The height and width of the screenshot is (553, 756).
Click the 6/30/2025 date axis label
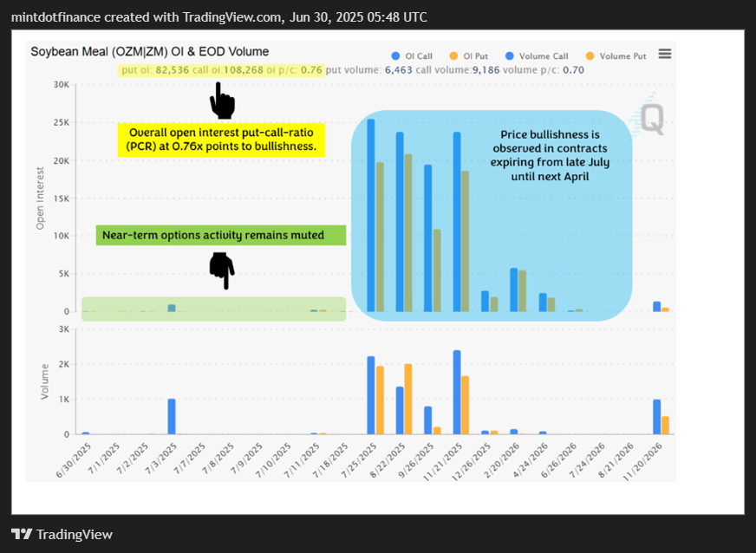point(74,460)
